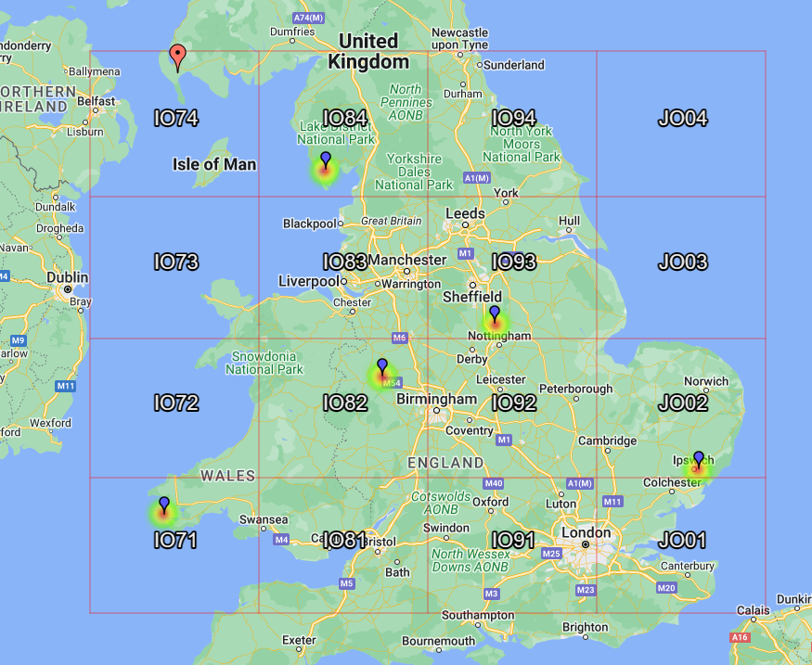Screen dimensions: 812x665
Task: Select the JO01 grid label
Action: [x=682, y=541]
